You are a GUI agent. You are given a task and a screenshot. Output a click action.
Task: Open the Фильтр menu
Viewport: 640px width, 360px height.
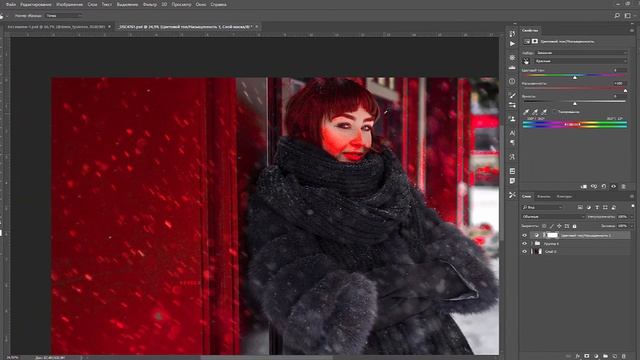(150, 4)
